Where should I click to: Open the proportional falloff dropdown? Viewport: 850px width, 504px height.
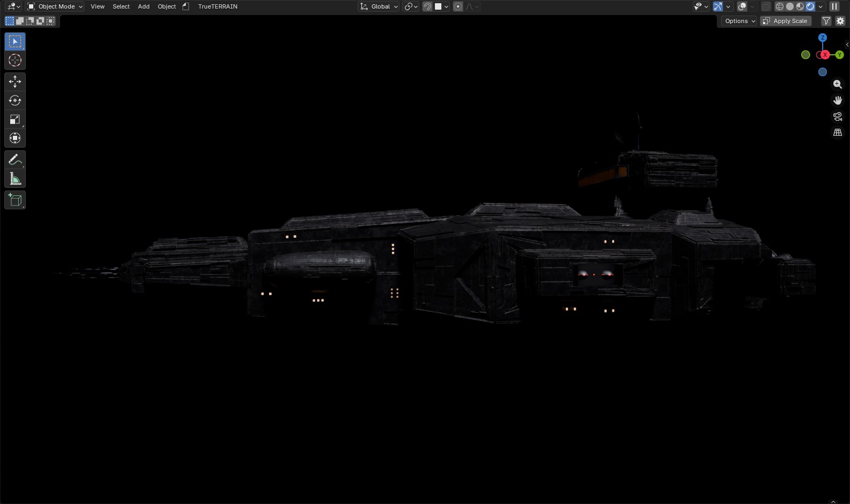pos(472,6)
